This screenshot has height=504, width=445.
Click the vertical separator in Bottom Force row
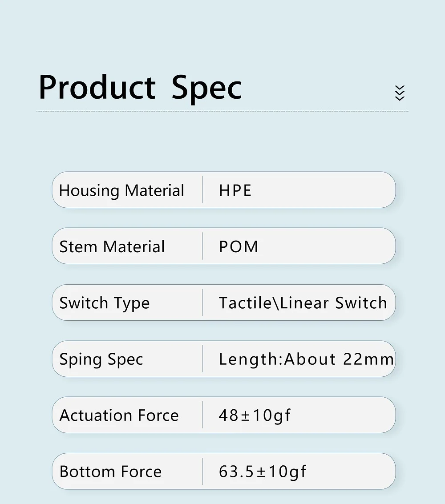(202, 471)
